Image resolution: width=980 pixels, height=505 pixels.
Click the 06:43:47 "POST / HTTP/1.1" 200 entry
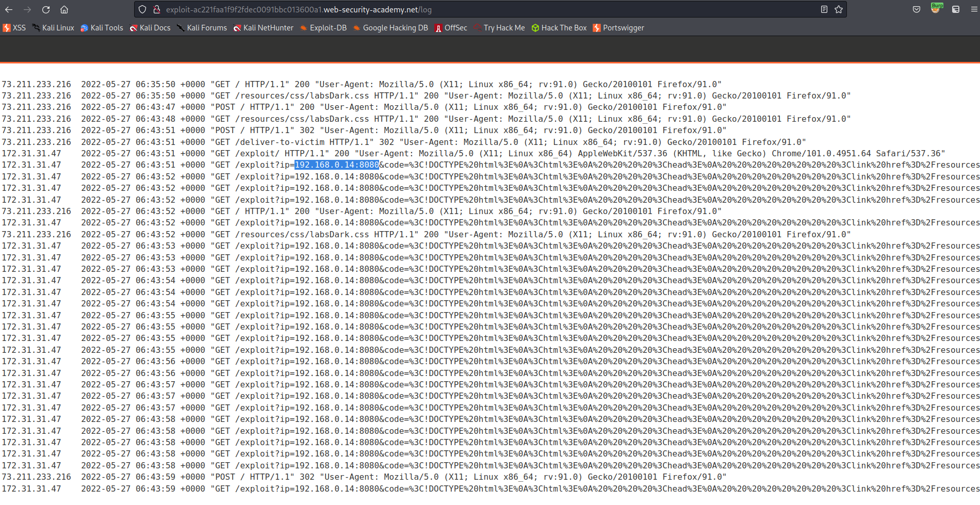coord(364,107)
